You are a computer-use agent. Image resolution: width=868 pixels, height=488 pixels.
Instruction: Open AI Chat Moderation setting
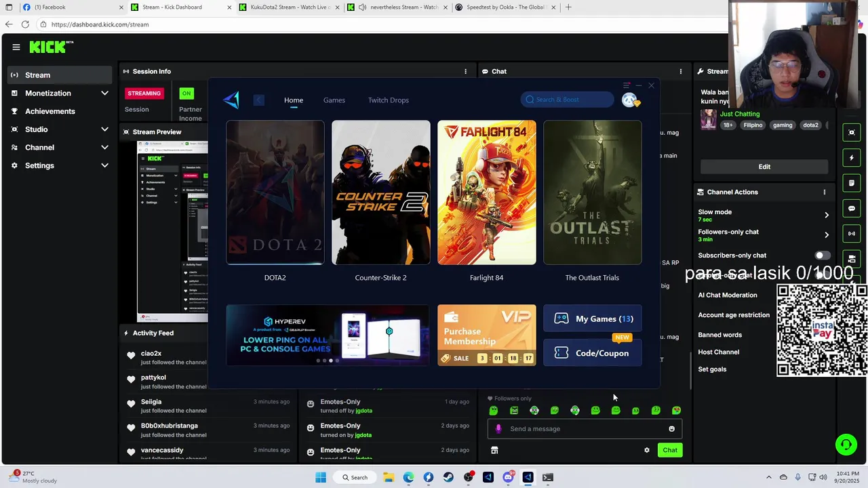pos(728,296)
